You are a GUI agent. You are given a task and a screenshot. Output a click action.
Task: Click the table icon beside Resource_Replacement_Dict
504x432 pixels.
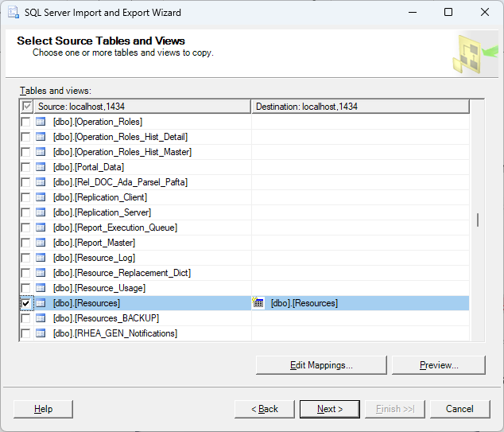click(x=41, y=273)
